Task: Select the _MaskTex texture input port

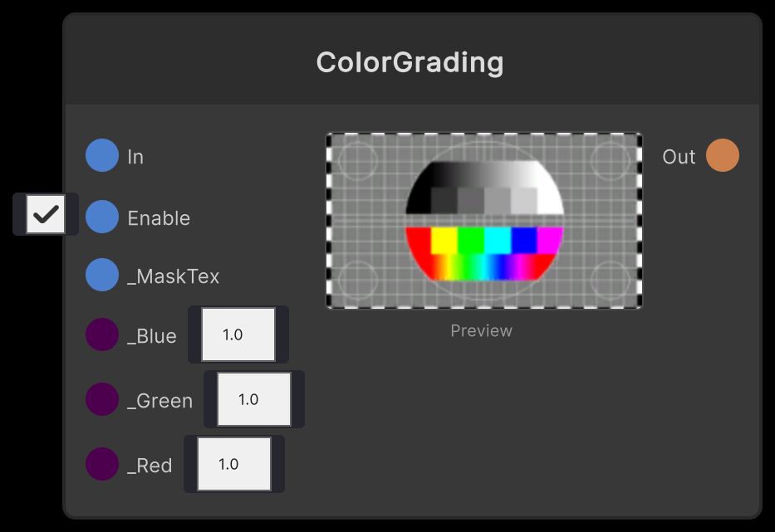Action: click(x=101, y=274)
